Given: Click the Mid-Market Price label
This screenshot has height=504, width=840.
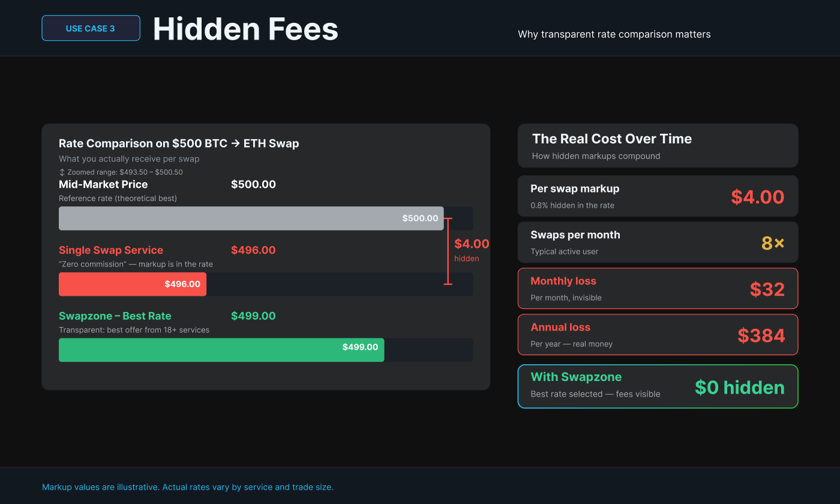Looking at the screenshot, I should tap(103, 184).
